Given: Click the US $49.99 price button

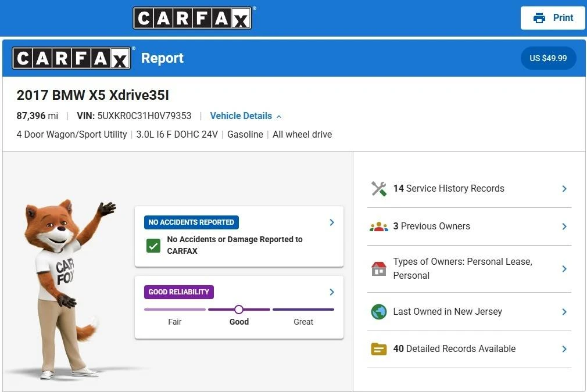Looking at the screenshot, I should tap(548, 58).
